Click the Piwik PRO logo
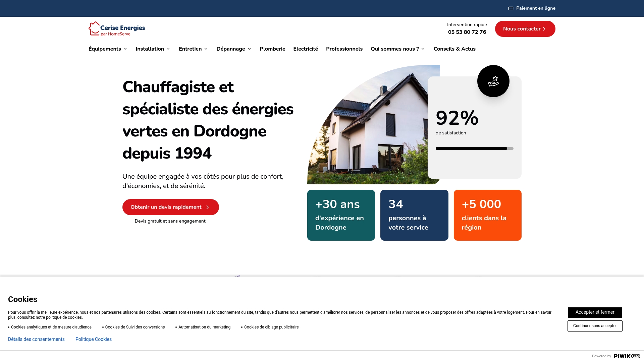This screenshot has height=362, width=644. (x=627, y=356)
